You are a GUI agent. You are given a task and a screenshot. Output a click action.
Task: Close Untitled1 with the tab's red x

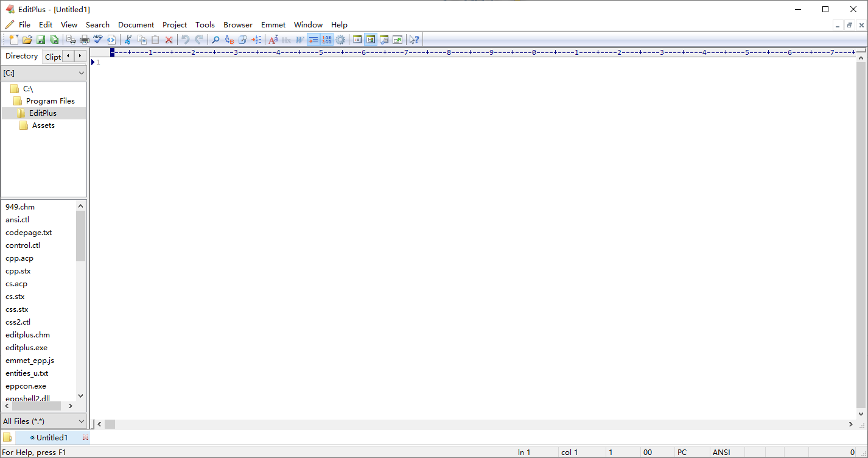click(85, 437)
